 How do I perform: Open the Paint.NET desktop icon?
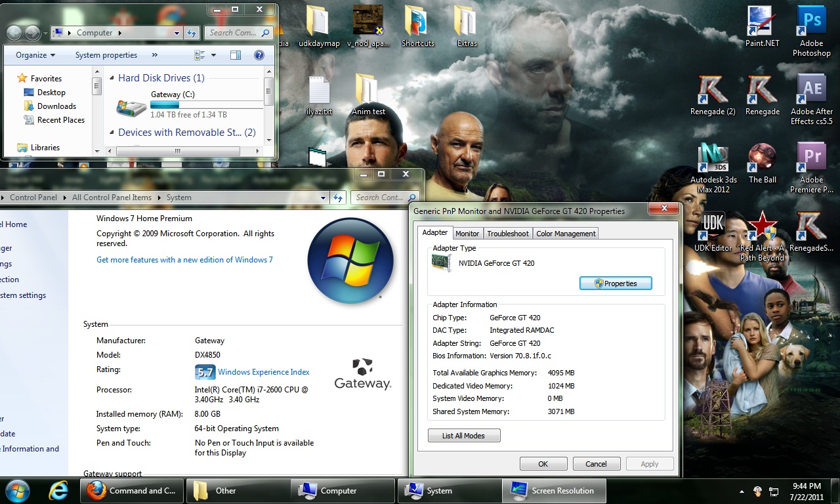pos(762,24)
